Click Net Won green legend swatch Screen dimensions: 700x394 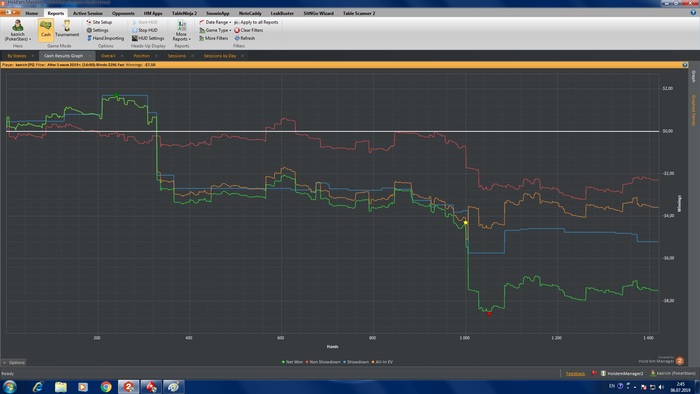tap(283, 362)
